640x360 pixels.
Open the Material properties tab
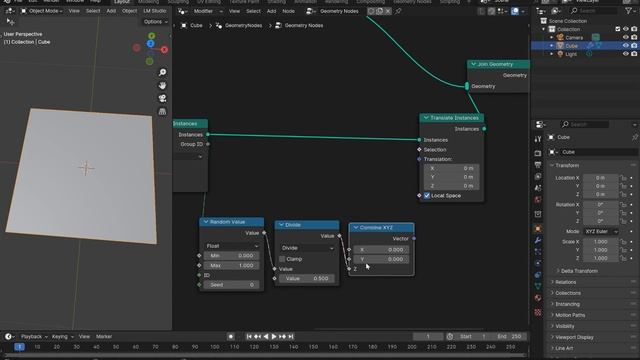(x=538, y=298)
